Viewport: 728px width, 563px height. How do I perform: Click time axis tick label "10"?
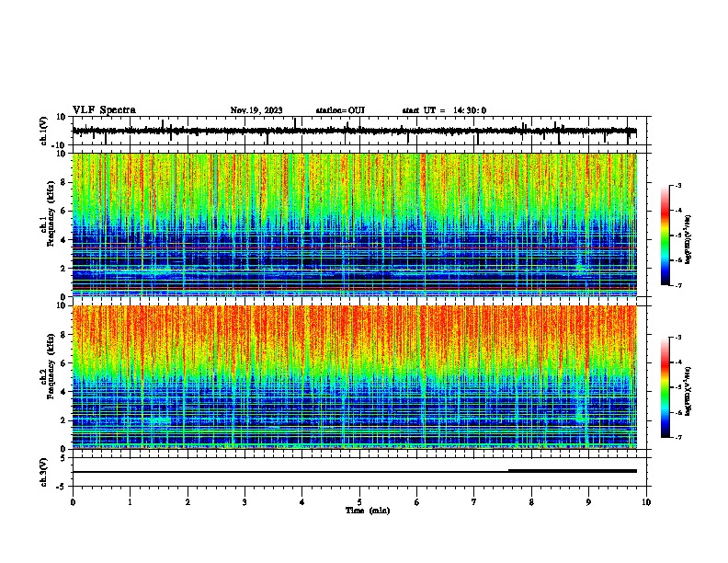646,502
